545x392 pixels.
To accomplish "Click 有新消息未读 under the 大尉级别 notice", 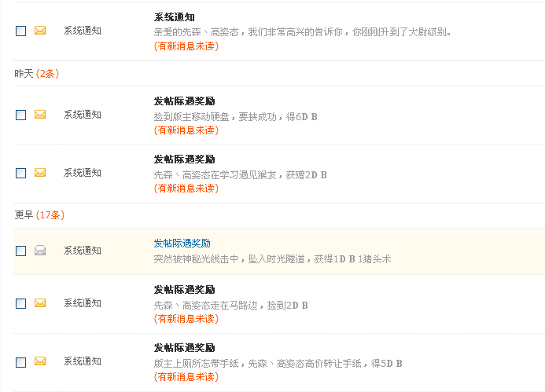I will (186, 46).
